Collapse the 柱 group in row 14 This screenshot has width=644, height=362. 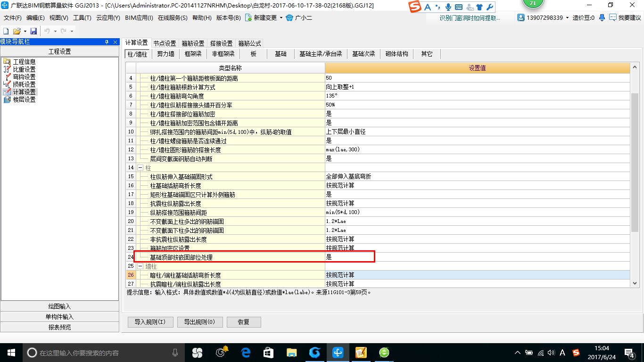tap(140, 167)
